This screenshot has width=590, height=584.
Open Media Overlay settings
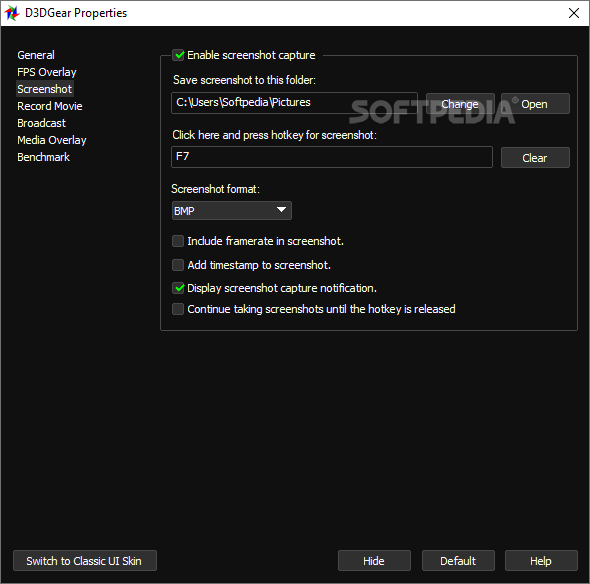click(52, 140)
